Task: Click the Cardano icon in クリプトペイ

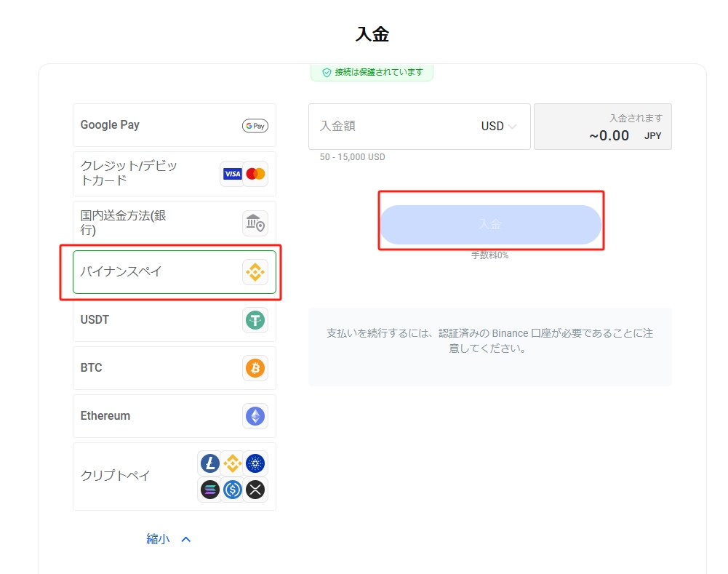Action: point(255,463)
